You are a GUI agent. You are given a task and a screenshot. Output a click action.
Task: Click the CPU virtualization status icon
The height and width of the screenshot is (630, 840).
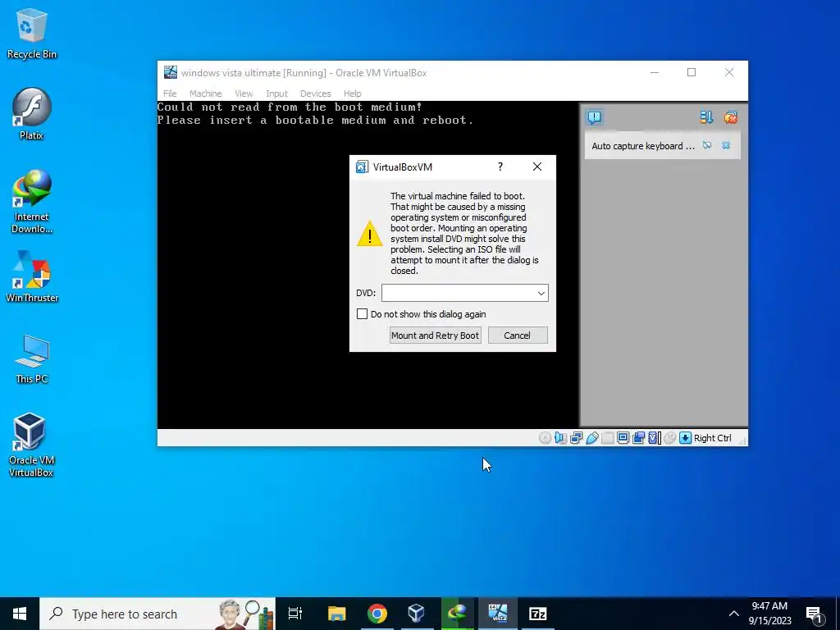pos(654,438)
